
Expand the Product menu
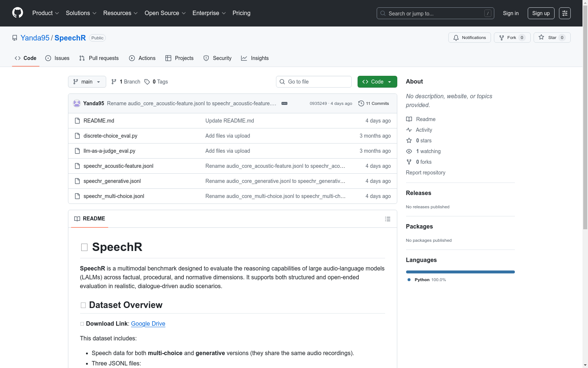point(46,13)
